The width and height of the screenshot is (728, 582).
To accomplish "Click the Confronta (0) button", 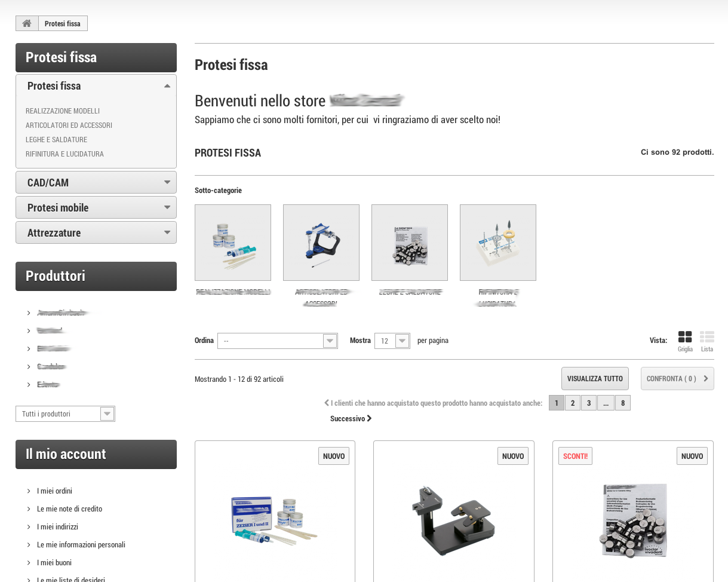I will 677,379.
